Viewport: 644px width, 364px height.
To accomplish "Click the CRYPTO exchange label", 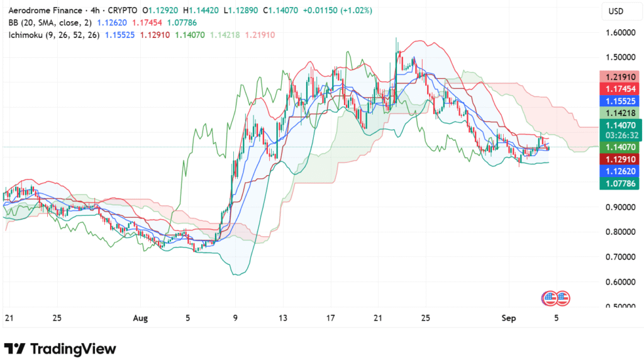I will tap(123, 11).
